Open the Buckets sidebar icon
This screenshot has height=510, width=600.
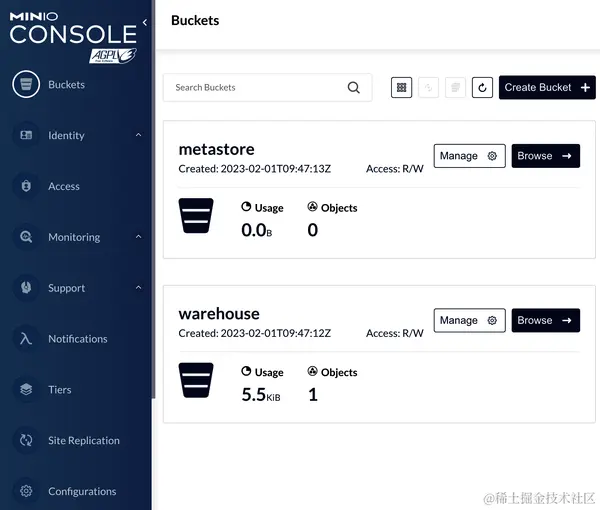coord(26,84)
